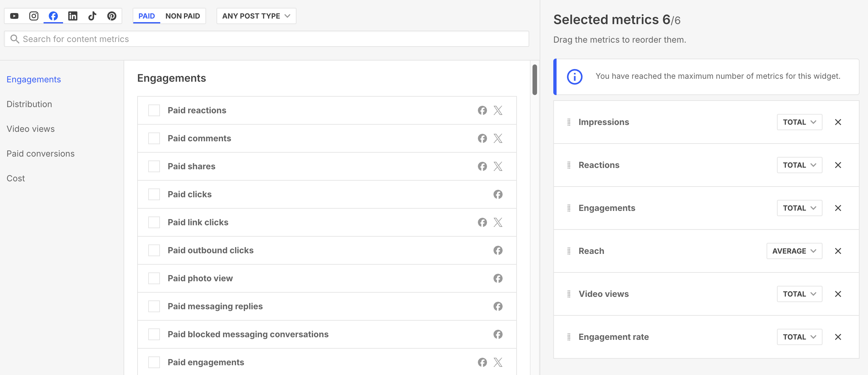The image size is (868, 375).
Task: Open the Any Post Type dropdown
Action: click(x=256, y=16)
